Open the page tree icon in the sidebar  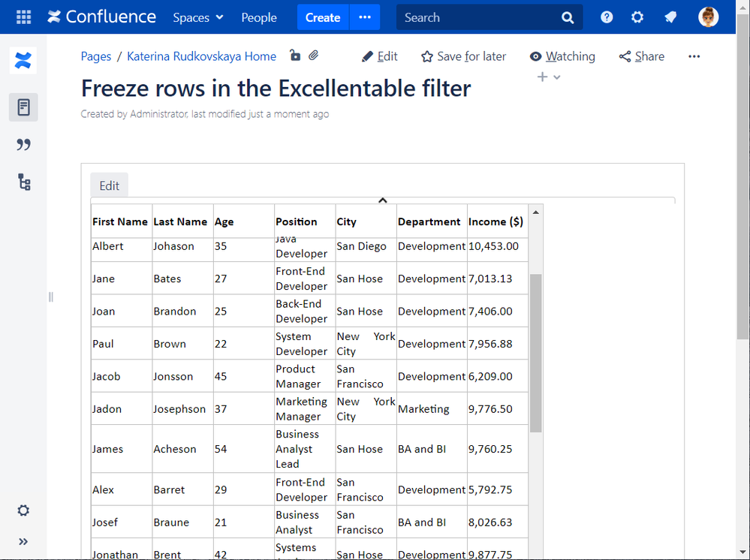coord(23,182)
